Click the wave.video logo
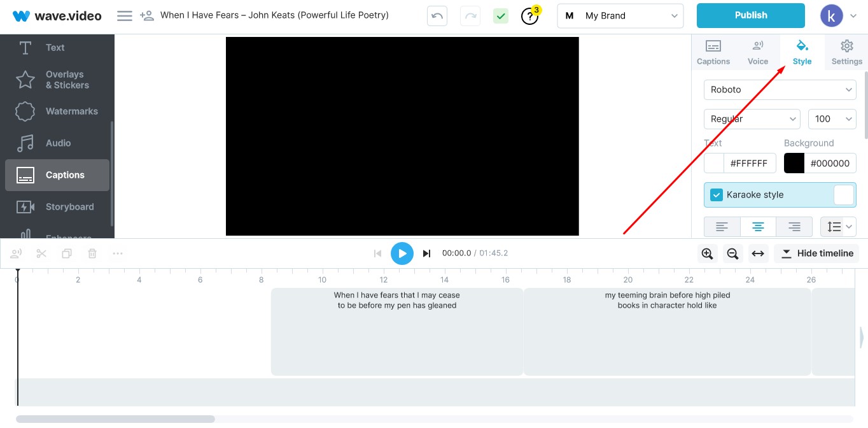Viewport: 868px width, 428px height. [57, 16]
